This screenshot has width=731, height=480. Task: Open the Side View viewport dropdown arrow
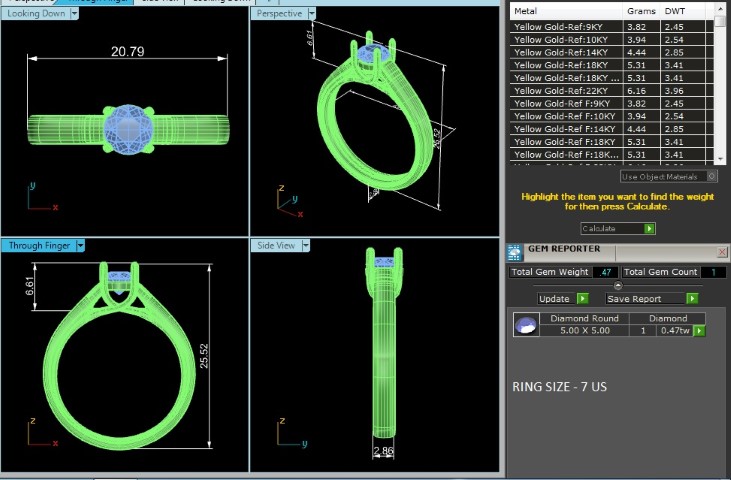[306, 246]
